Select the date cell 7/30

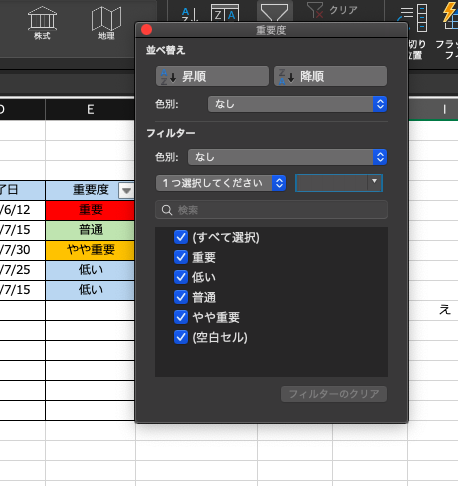(x=22, y=250)
